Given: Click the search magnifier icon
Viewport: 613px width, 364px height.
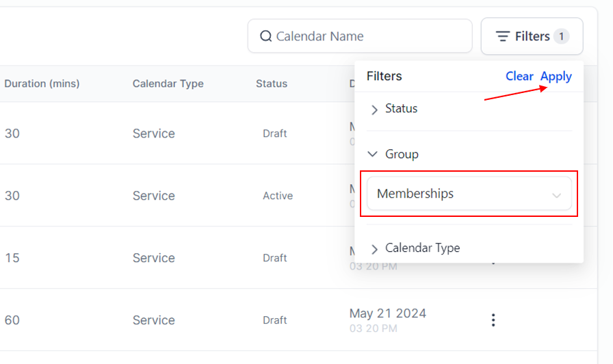Looking at the screenshot, I should tap(266, 36).
